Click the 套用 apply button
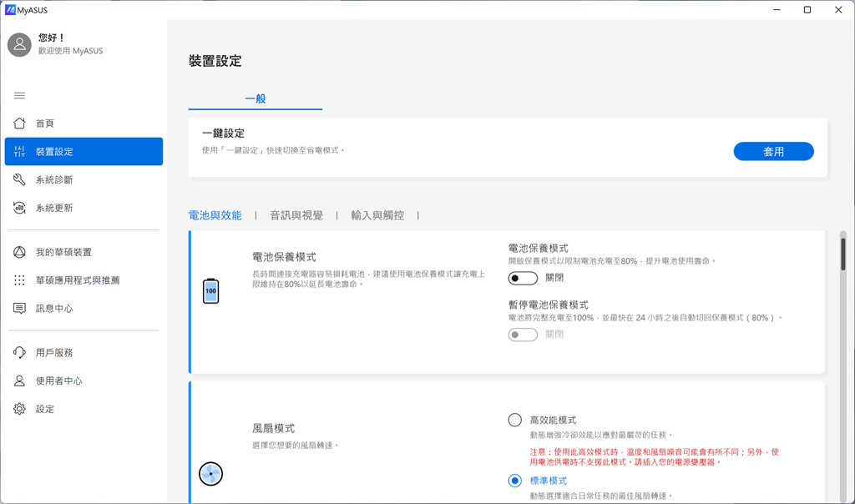The image size is (855, 504). [773, 151]
